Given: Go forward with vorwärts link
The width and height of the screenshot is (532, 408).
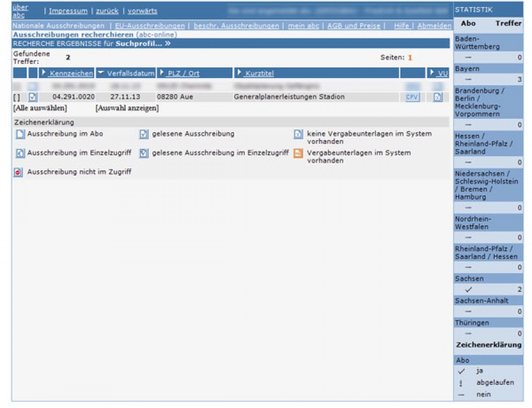Looking at the screenshot, I should click(142, 11).
